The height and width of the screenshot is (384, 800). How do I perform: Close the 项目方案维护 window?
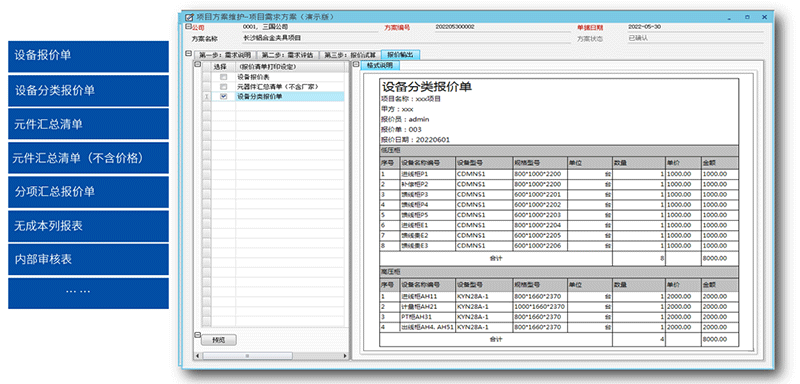(x=764, y=17)
